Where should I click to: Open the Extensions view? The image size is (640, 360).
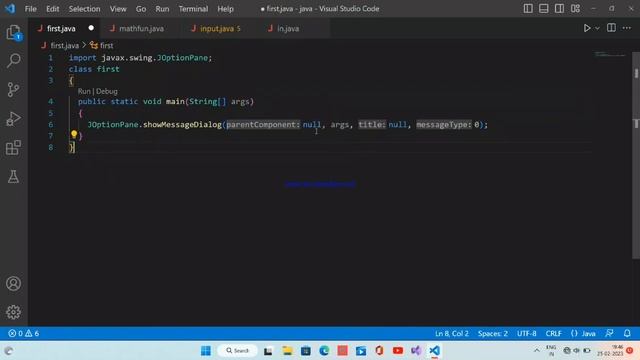[x=13, y=148]
